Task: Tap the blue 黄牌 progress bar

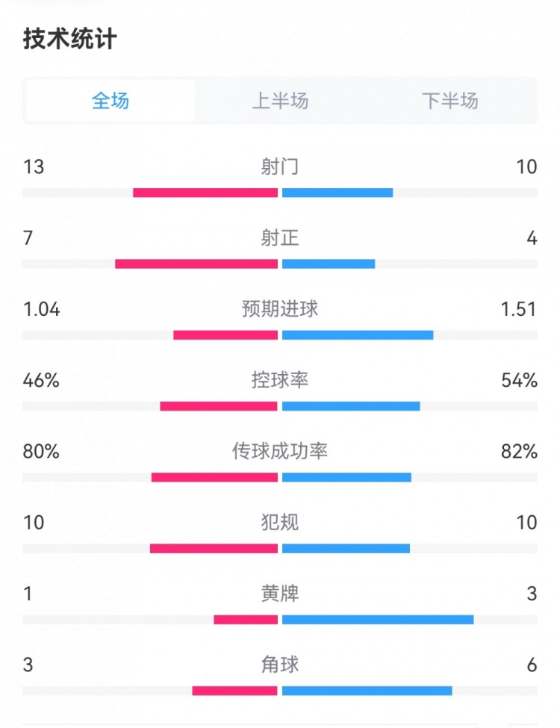Action: [378, 620]
